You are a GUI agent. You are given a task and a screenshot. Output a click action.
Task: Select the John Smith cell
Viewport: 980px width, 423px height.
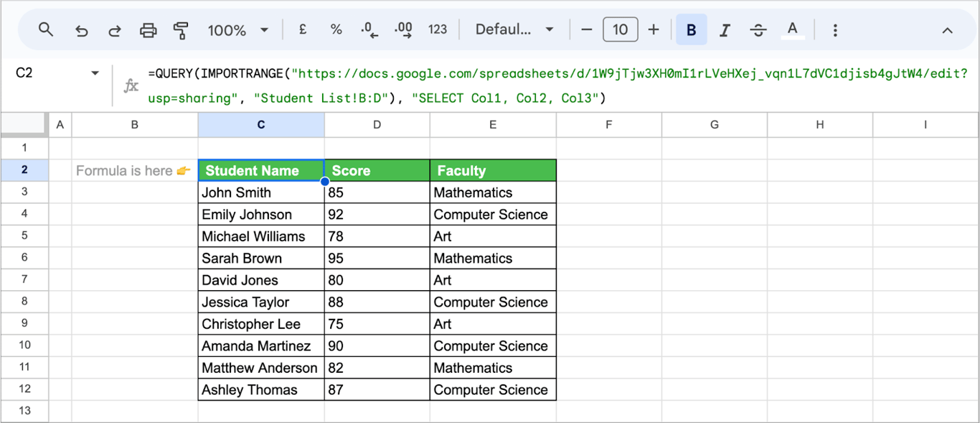(261, 192)
